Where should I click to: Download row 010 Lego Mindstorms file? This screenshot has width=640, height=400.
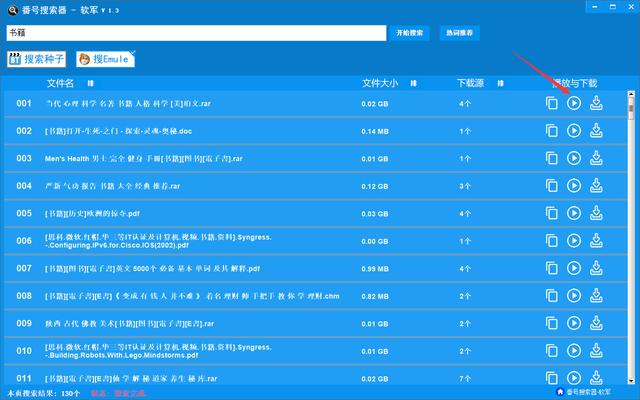[596, 351]
